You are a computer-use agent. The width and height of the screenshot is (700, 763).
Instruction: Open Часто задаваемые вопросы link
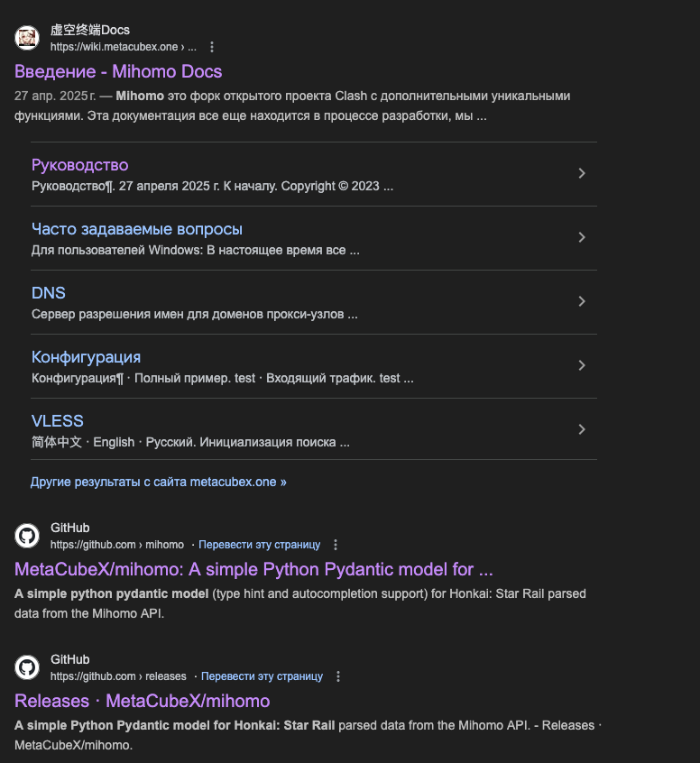tap(136, 229)
